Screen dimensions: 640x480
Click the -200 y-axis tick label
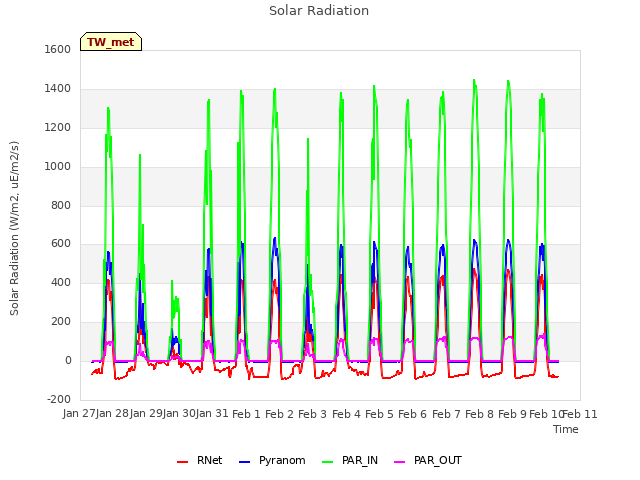coord(59,399)
